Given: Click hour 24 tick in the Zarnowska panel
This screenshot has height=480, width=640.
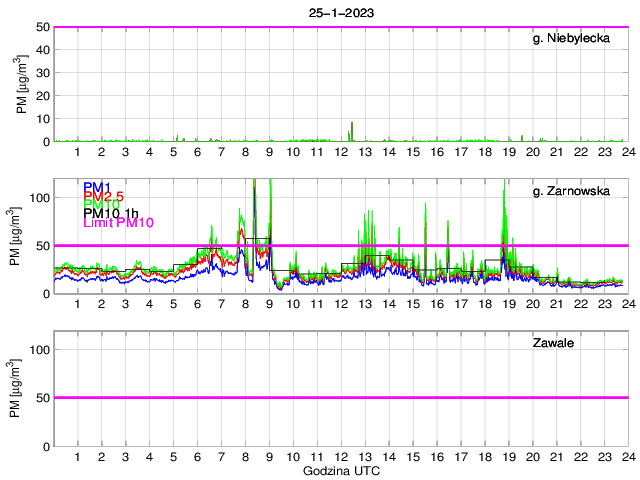Looking at the screenshot, I should [x=627, y=304].
